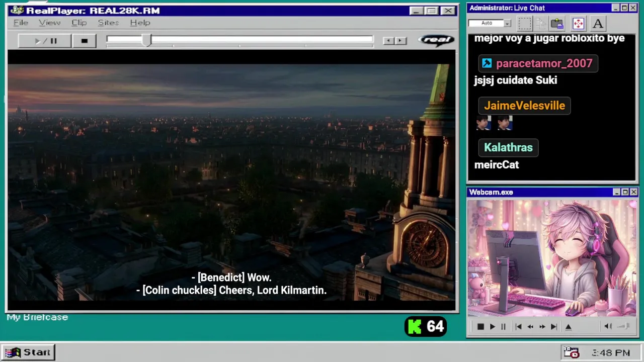Close the RealPlayer window
This screenshot has height=362, width=644.
448,11
